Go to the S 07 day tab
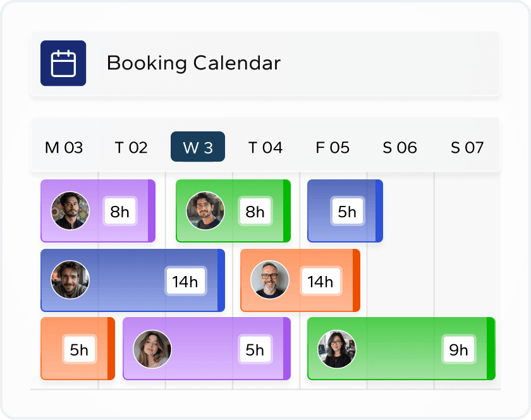This screenshot has height=420, width=531. pos(467,148)
